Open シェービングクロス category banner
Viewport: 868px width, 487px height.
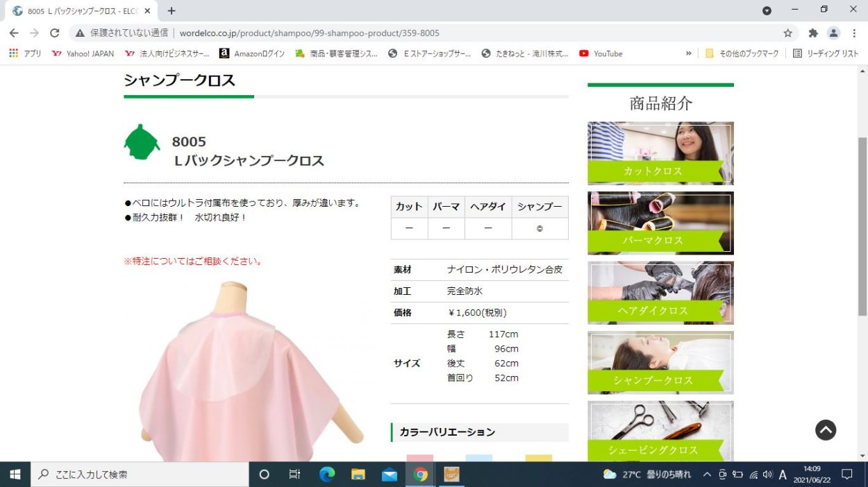660,431
